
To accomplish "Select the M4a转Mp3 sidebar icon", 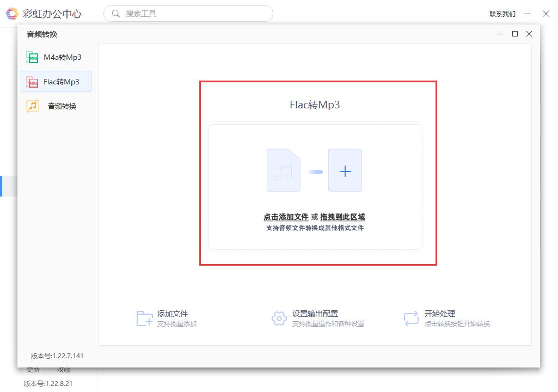I will (x=32, y=57).
